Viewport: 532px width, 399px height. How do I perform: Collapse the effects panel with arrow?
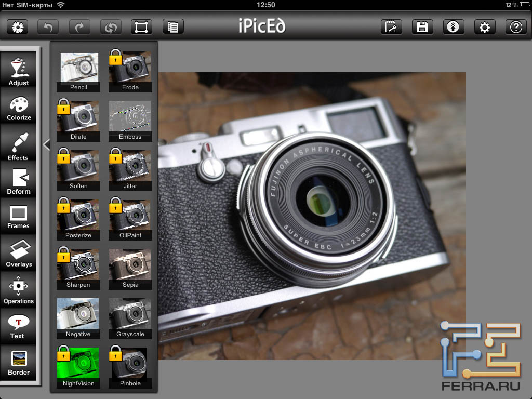(x=46, y=145)
